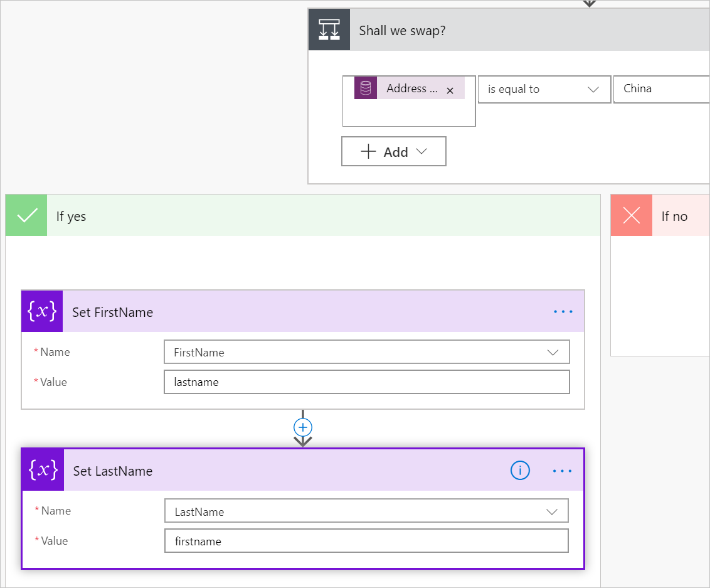Screen dimensions: 710x588
Task: Click the condition icon on "Shall we swap?"
Action: 329,29
